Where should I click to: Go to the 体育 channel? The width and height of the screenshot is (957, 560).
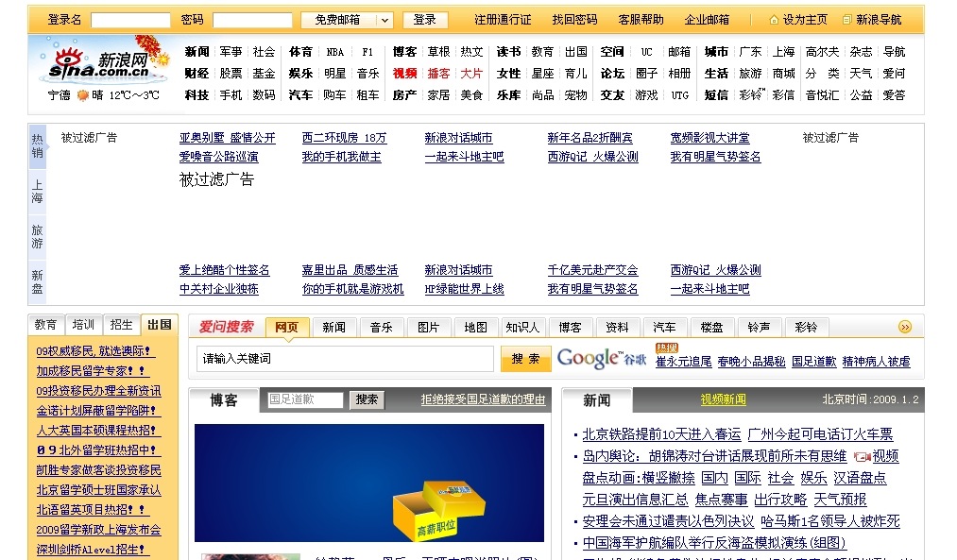pyautogui.click(x=300, y=52)
